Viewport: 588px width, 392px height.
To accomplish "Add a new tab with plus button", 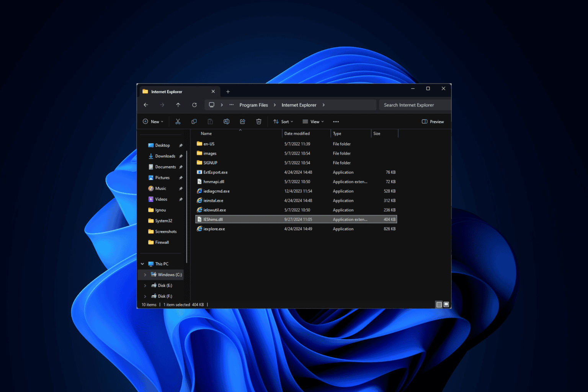I will coord(228,91).
